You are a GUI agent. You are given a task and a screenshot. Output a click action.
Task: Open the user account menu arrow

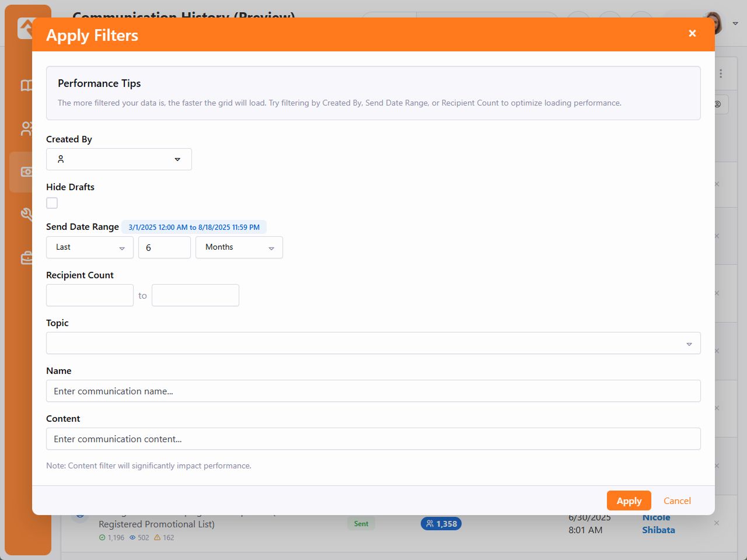pyautogui.click(x=735, y=24)
